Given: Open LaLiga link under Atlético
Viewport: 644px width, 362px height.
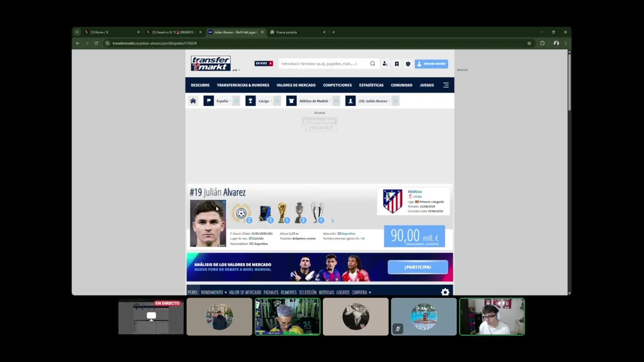Looking at the screenshot, I should click(417, 197).
